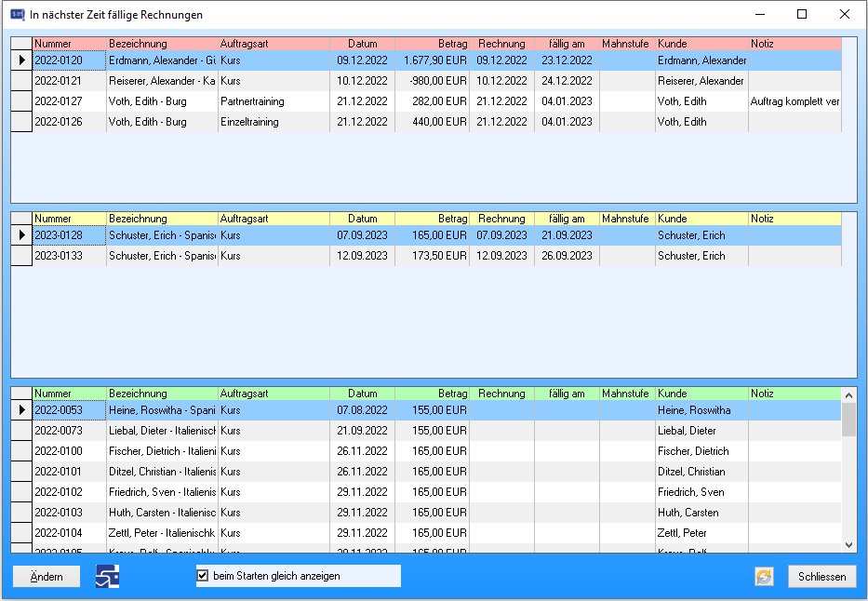Click the refresh icon beside Schliessen
Image resolution: width=868 pixels, height=601 pixels.
pos(764,577)
